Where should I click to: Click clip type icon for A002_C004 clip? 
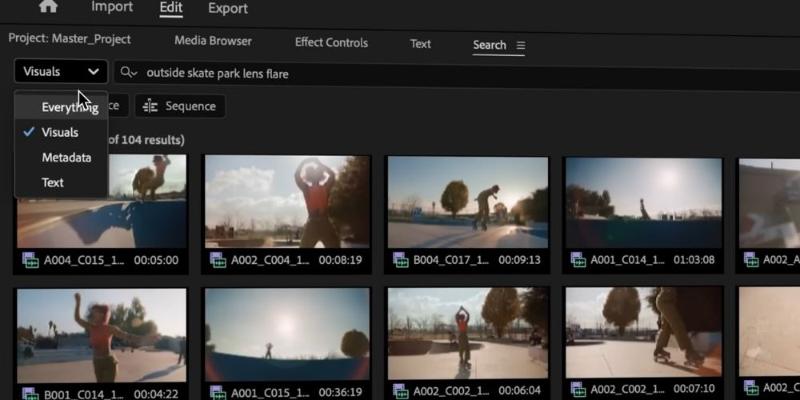click(x=217, y=260)
